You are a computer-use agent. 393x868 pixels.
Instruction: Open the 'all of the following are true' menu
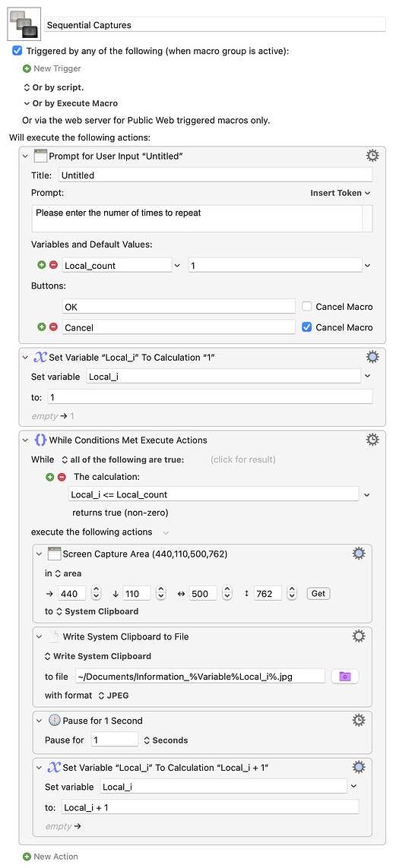click(x=122, y=459)
